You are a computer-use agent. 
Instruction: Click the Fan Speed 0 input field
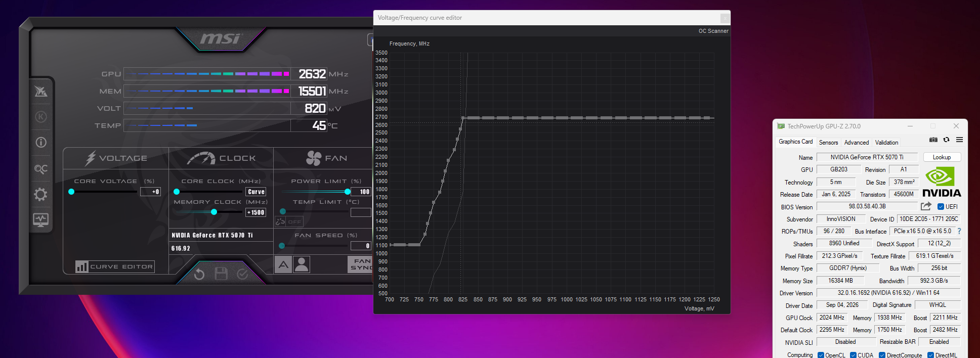coord(361,246)
